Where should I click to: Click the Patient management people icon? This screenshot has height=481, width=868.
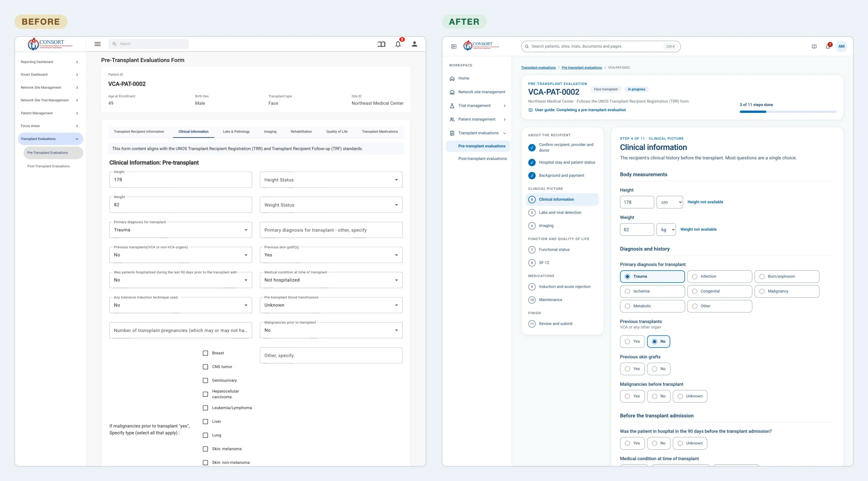(x=452, y=120)
